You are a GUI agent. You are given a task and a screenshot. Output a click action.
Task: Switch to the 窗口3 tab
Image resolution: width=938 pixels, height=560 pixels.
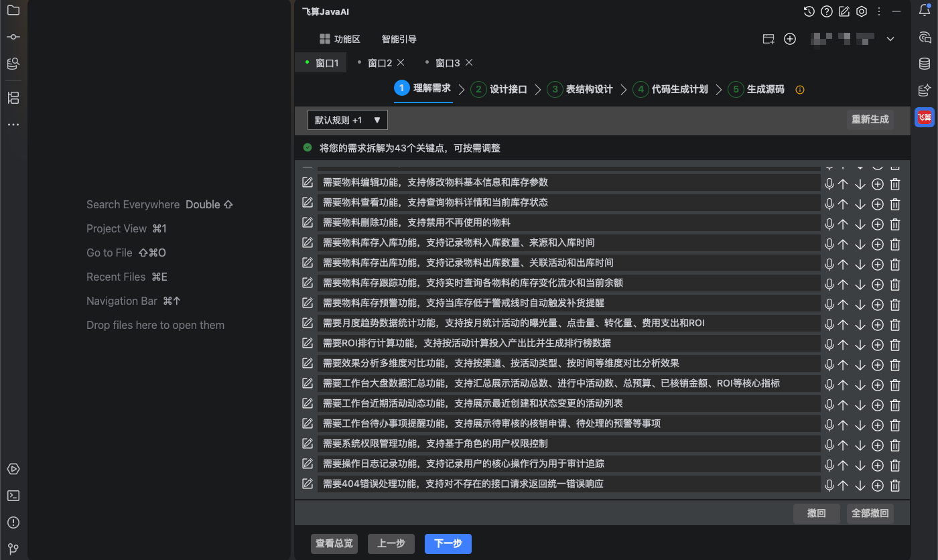click(448, 63)
